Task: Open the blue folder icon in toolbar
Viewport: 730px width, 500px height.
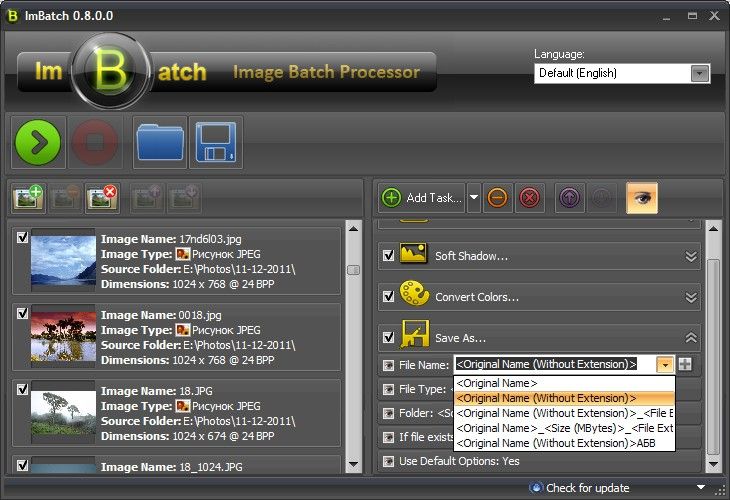Action: click(159, 142)
